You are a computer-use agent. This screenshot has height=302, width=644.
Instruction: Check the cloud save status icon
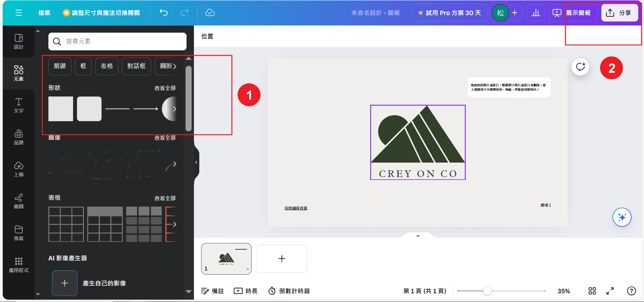[210, 13]
